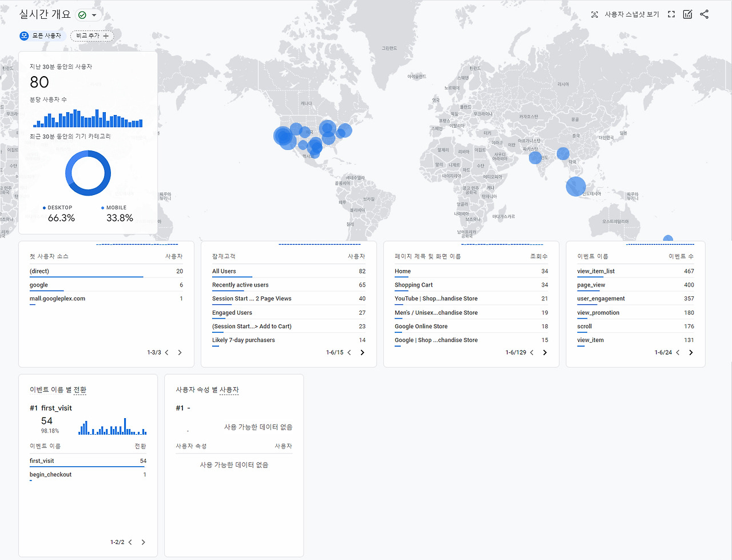
Task: Select the All Users audience row
Action: (289, 272)
